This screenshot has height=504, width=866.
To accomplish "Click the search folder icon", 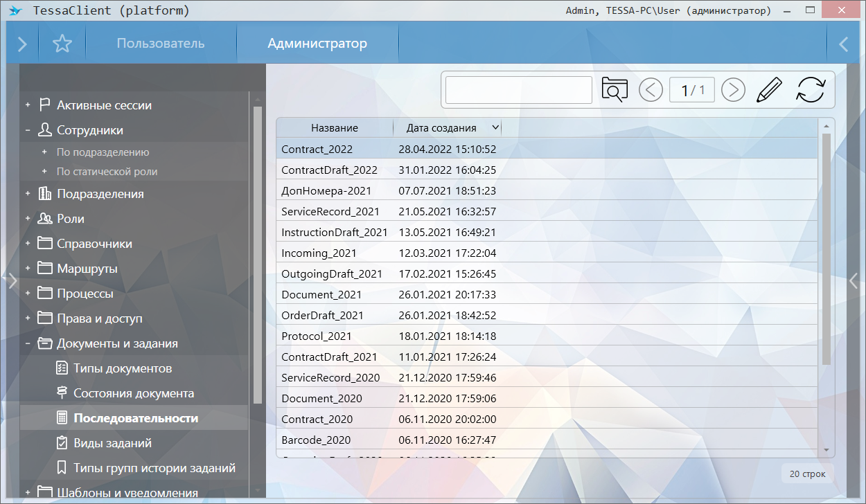I will 615,90.
